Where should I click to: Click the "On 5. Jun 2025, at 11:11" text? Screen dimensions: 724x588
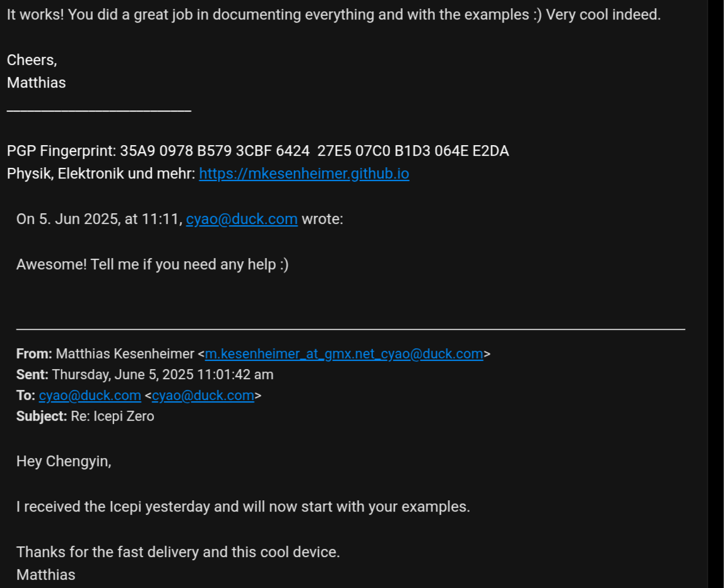point(99,219)
